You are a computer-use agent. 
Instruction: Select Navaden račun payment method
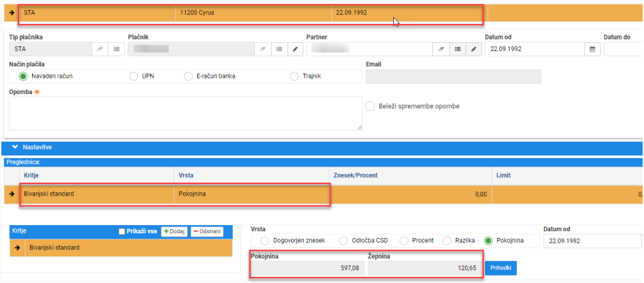pyautogui.click(x=23, y=76)
